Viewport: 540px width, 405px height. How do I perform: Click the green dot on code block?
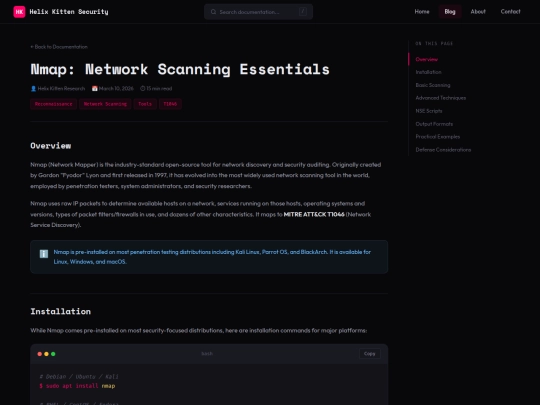pyautogui.click(x=53, y=354)
